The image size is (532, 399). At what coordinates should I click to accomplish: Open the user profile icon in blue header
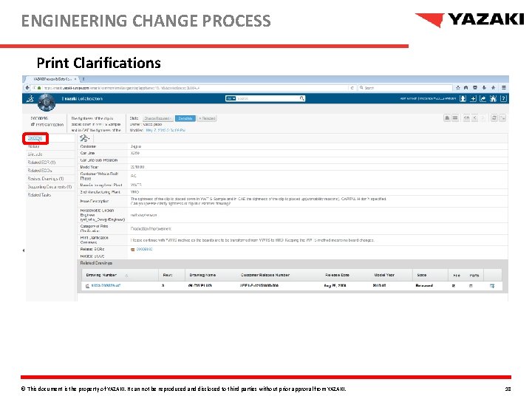(463, 98)
